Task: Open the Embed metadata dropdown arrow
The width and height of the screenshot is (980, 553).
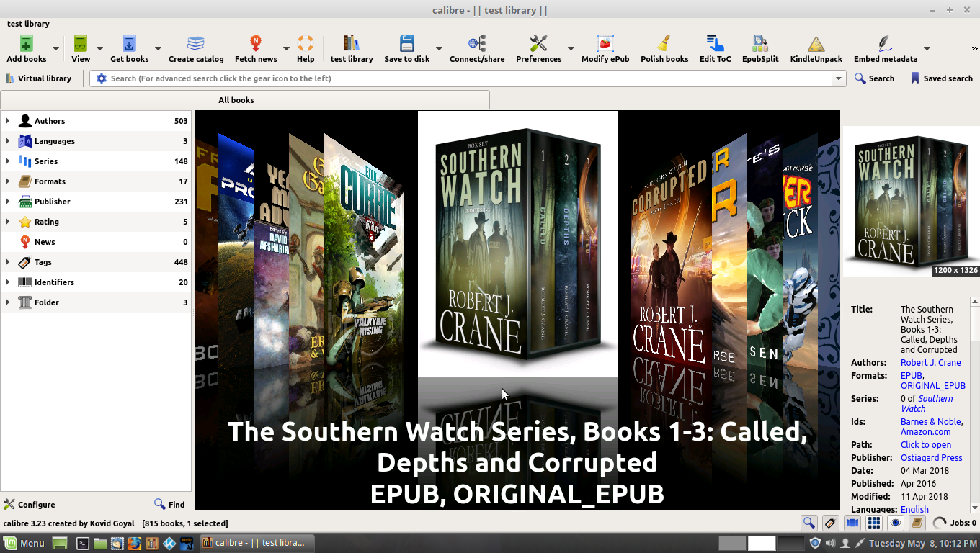Action: coord(927,49)
